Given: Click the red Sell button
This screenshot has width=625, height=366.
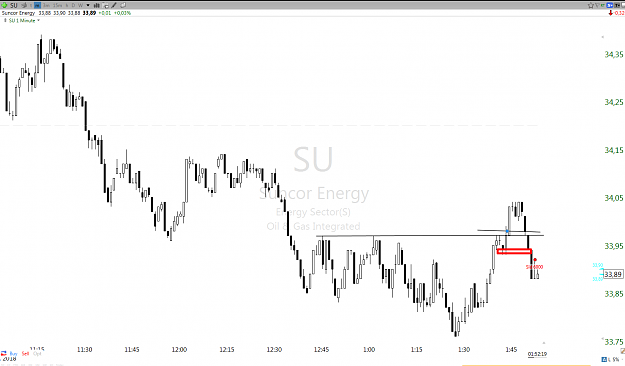Looking at the screenshot, I should pos(26,354).
